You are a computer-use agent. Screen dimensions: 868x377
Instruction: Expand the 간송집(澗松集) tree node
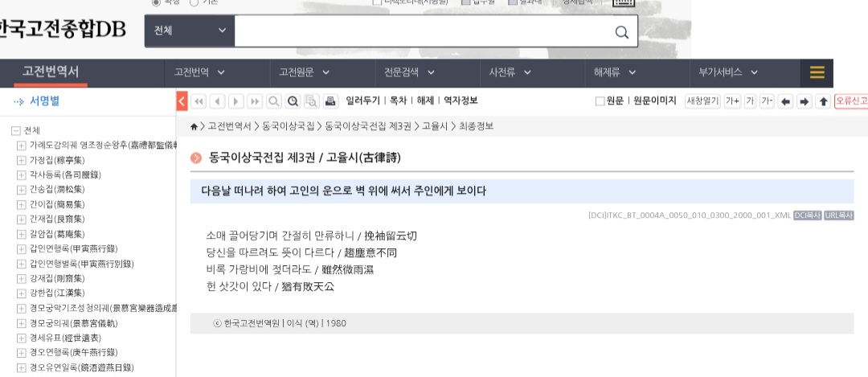pyautogui.click(x=22, y=190)
